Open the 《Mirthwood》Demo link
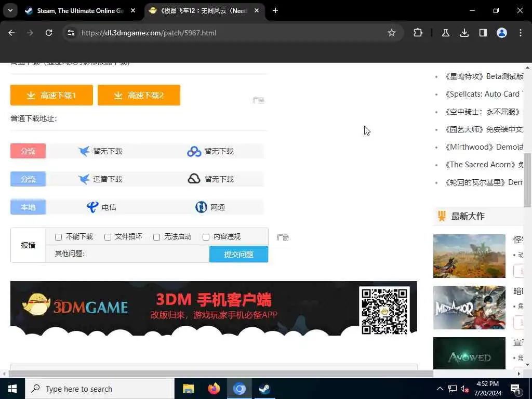532x399 pixels. pos(484,147)
